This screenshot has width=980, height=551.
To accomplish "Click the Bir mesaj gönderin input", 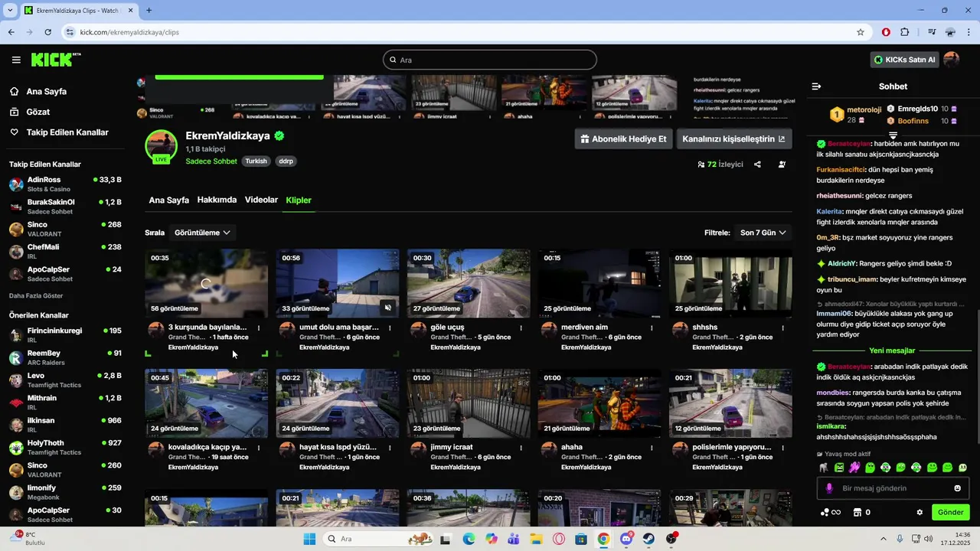I will click(893, 488).
